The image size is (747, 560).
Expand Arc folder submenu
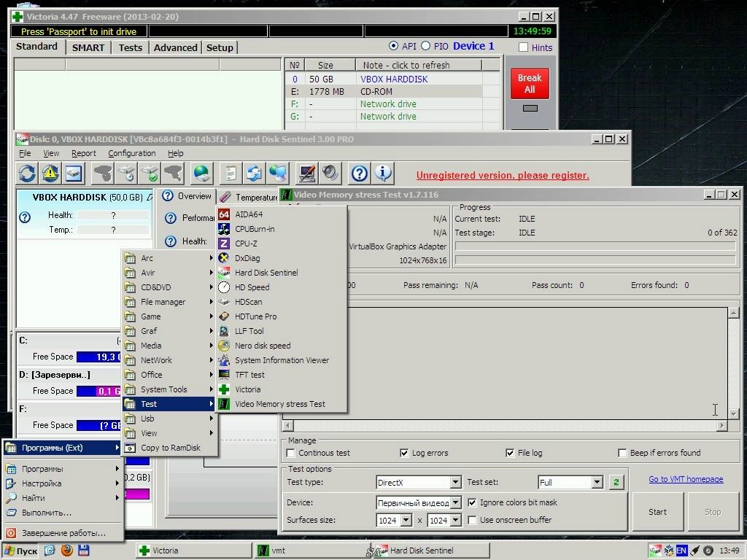[169, 258]
